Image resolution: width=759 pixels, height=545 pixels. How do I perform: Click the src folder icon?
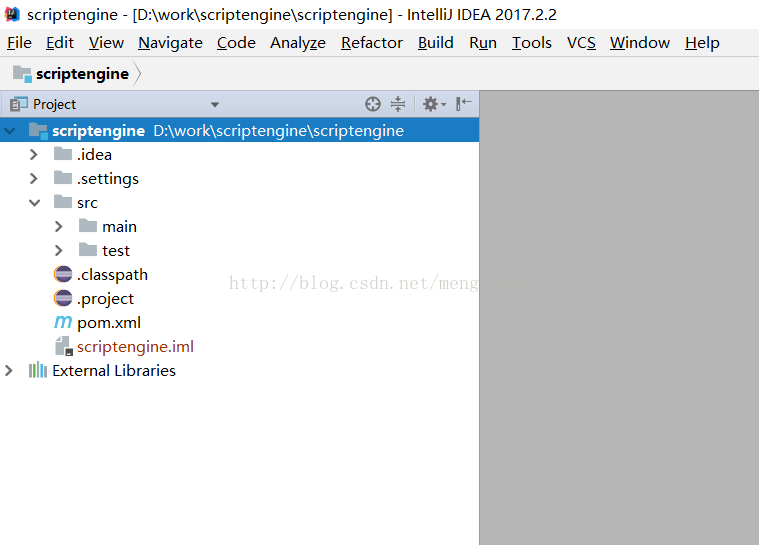pos(63,202)
